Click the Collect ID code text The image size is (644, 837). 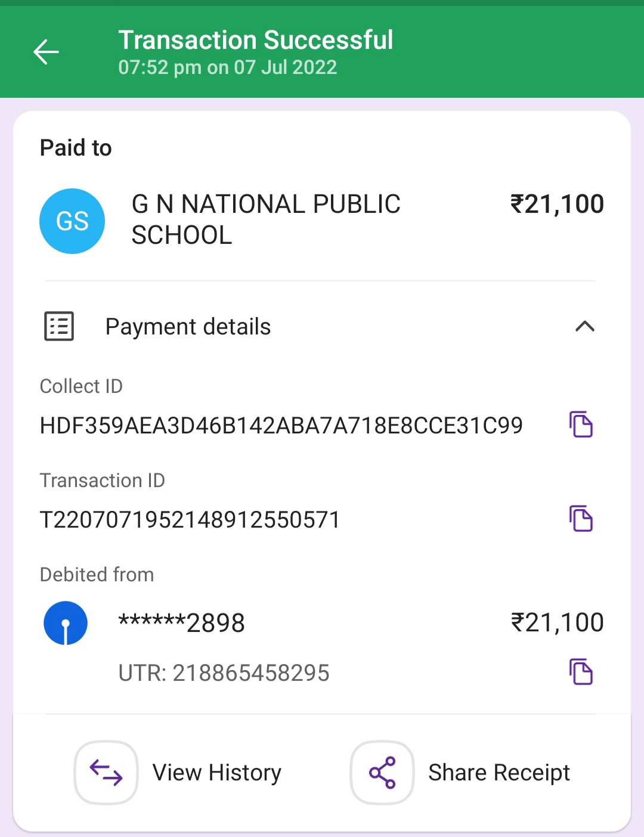tap(281, 426)
